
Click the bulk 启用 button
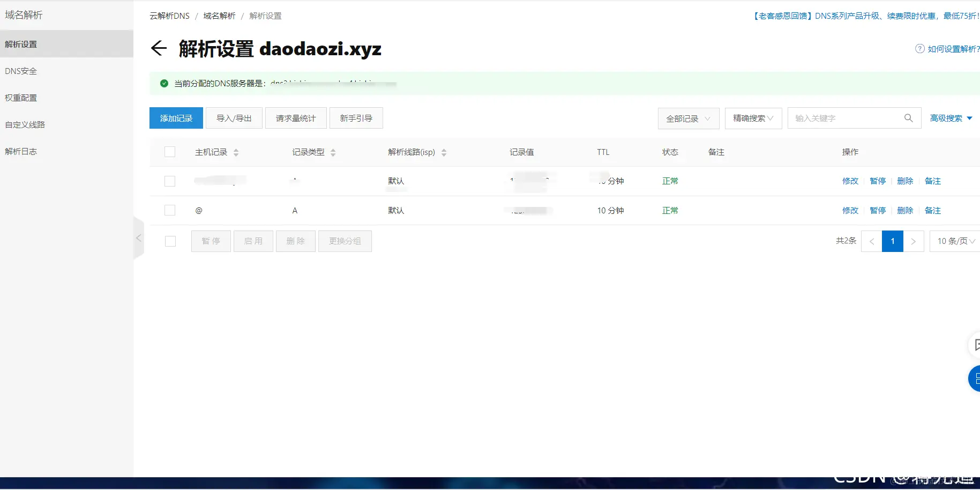(253, 241)
